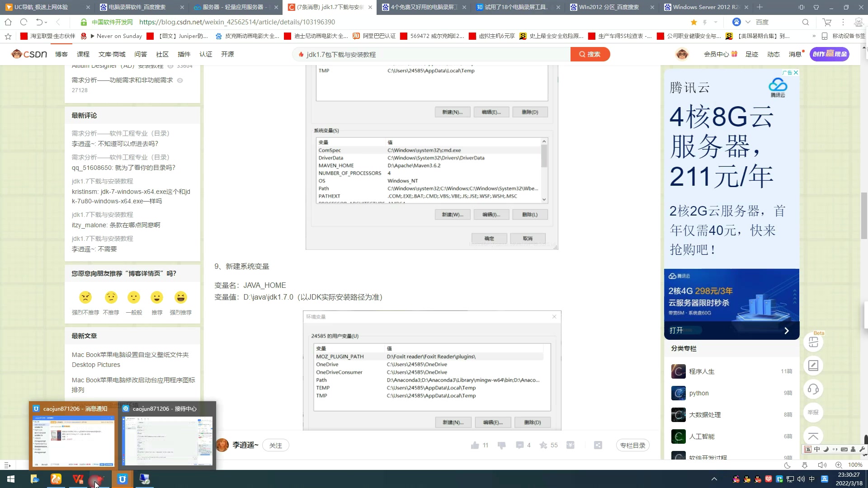Toggle 推荐 rating option in survey

[x=156, y=297]
